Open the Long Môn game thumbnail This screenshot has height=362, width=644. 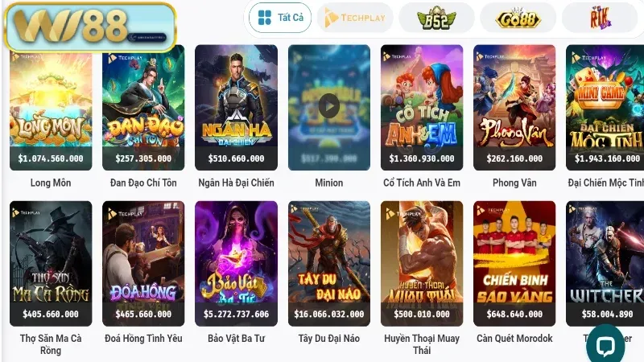pyautogui.click(x=51, y=108)
